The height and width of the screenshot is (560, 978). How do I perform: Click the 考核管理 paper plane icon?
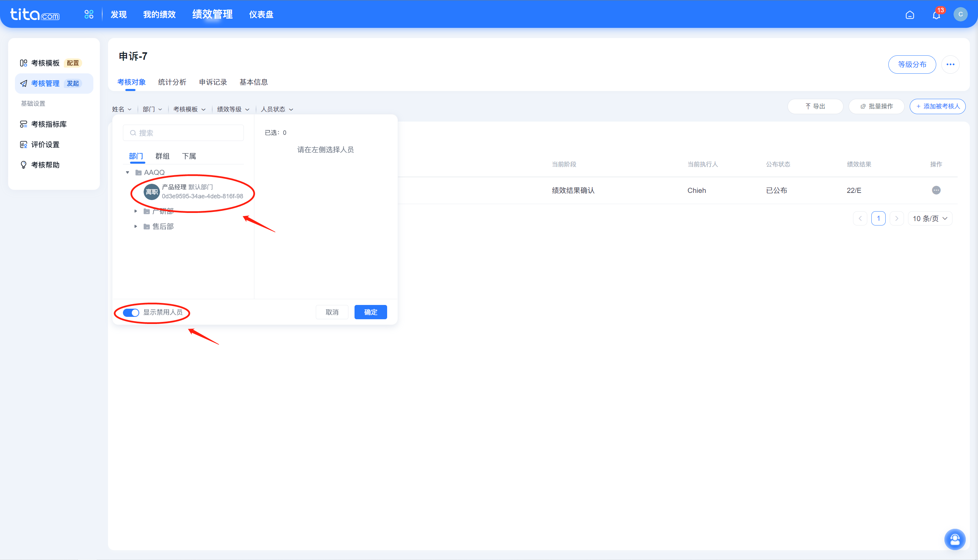(x=23, y=84)
